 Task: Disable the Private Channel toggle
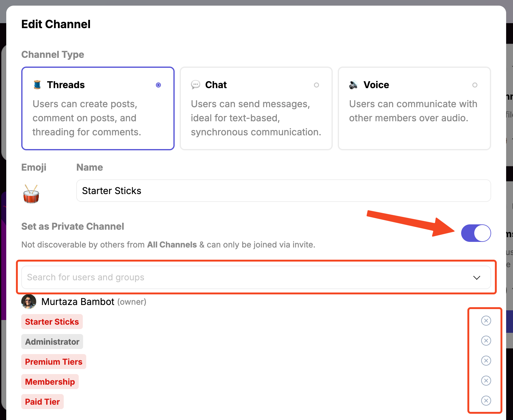(x=476, y=233)
